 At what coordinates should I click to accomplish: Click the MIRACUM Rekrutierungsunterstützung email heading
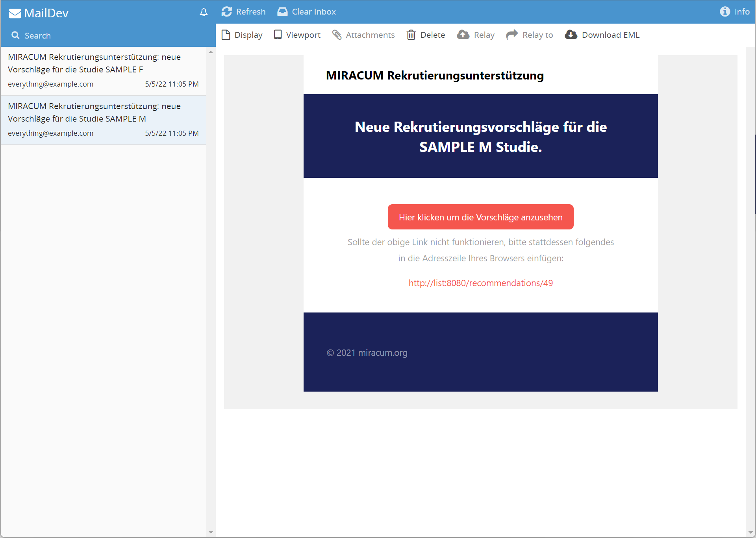pyautogui.click(x=435, y=75)
